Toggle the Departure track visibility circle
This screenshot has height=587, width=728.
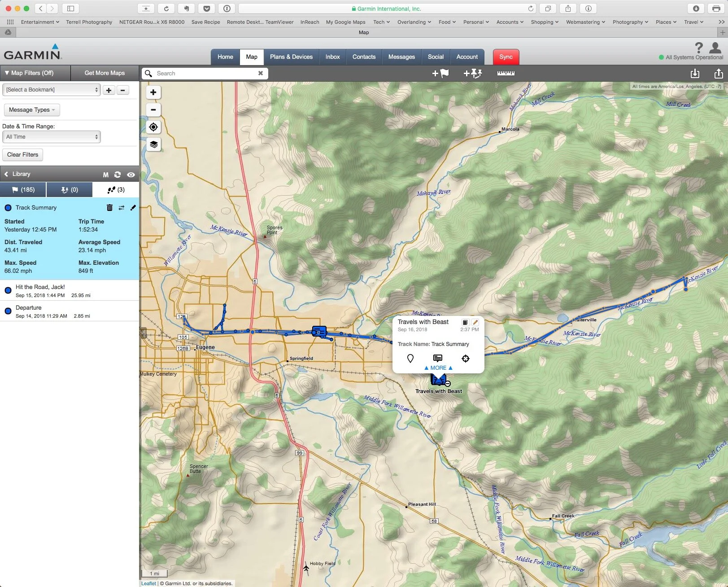[8, 311]
